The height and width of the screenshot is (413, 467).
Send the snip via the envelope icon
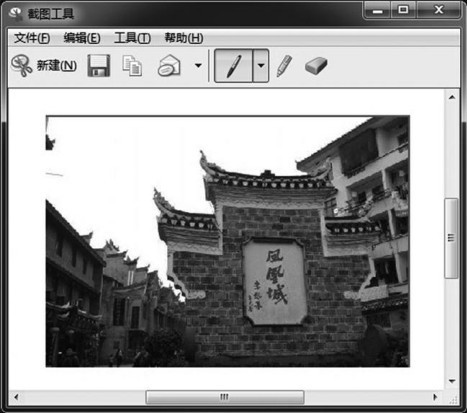point(169,65)
